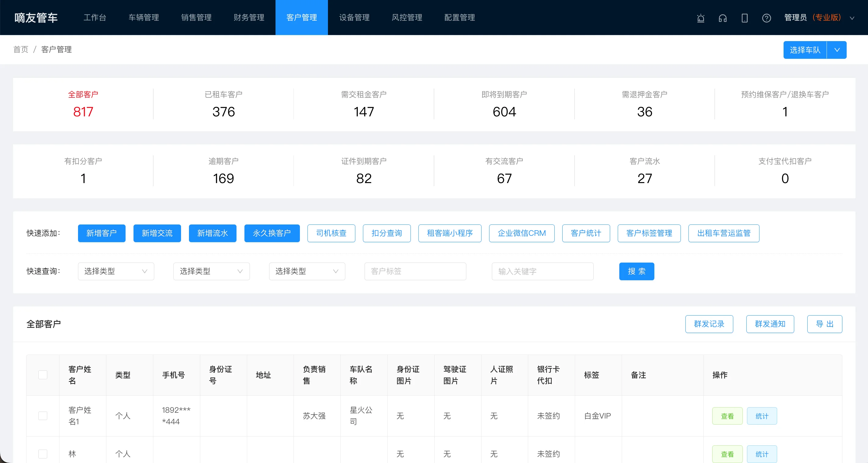Expand the 选择车队 dropdown arrow

(x=837, y=50)
